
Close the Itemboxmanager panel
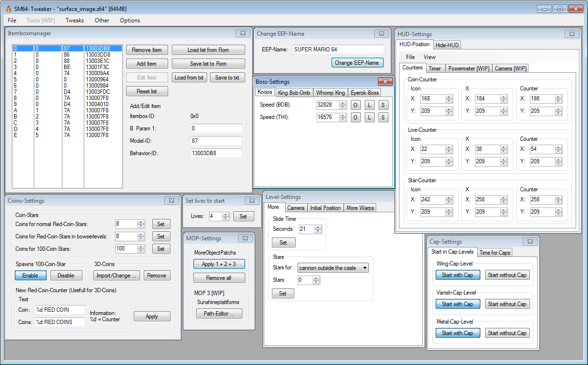[243, 33]
